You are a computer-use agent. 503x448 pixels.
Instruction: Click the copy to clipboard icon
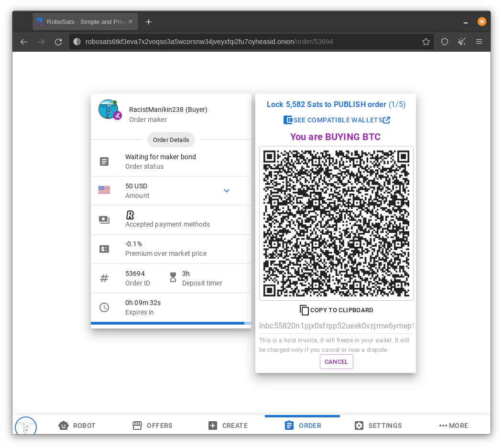[304, 310]
